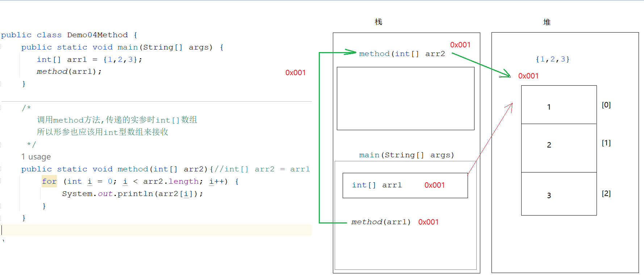Click the {1,2,3} text inside the heap
The image size is (644, 277).
pyautogui.click(x=552, y=59)
